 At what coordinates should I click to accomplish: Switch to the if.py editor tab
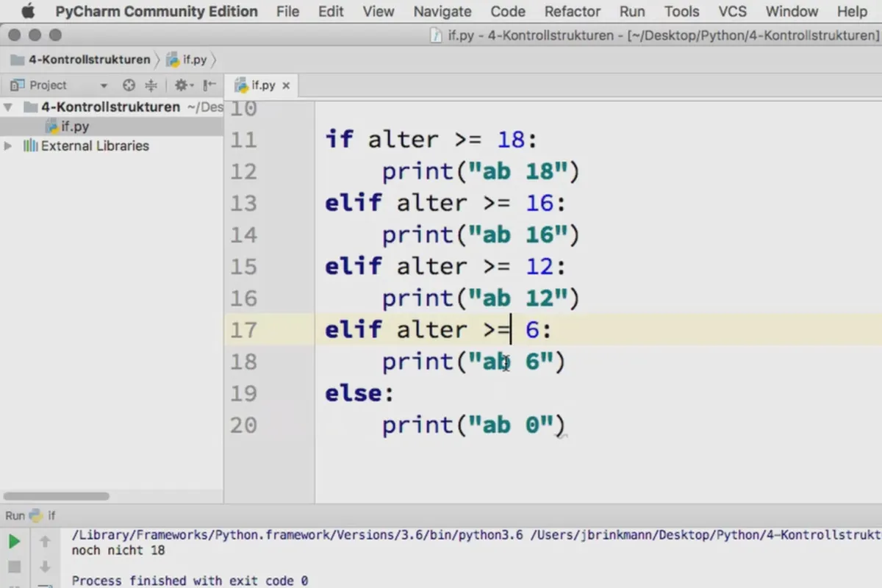click(262, 85)
